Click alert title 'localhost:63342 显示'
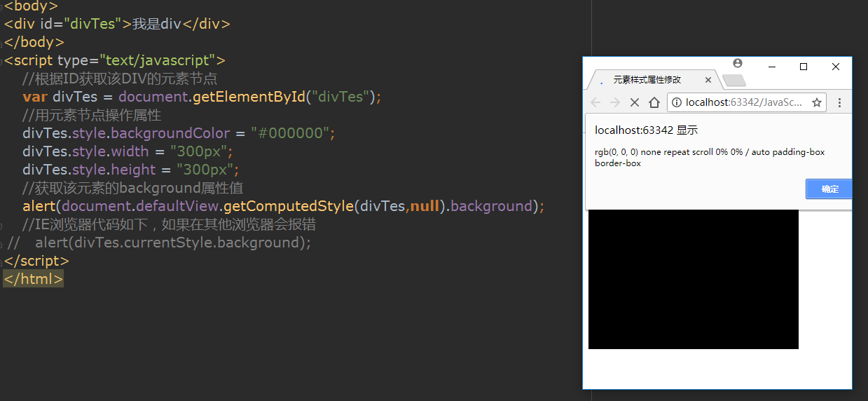The width and height of the screenshot is (868, 401). tap(646, 130)
